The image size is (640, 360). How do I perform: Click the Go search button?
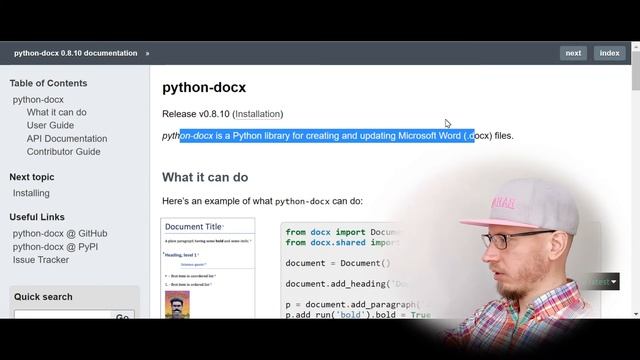click(x=122, y=315)
